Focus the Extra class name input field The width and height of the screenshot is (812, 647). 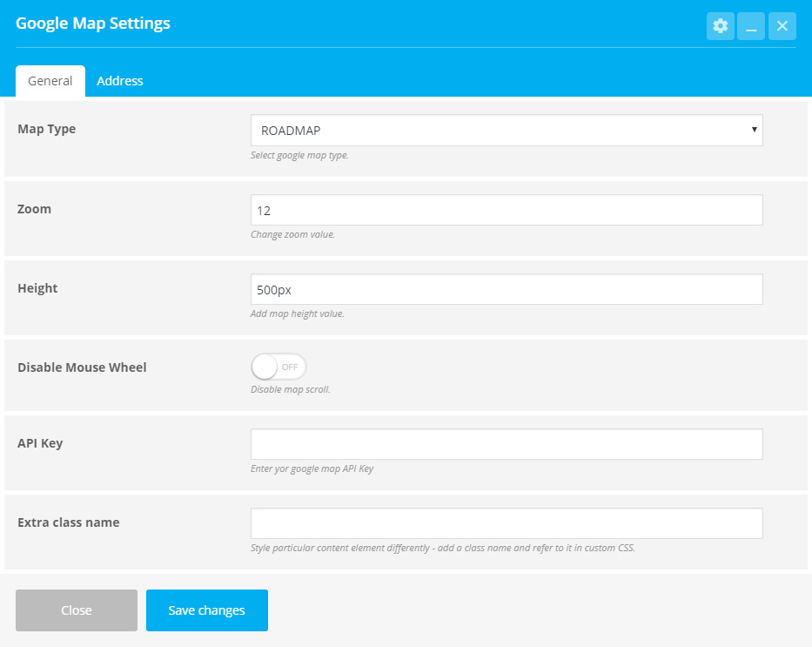coord(507,523)
